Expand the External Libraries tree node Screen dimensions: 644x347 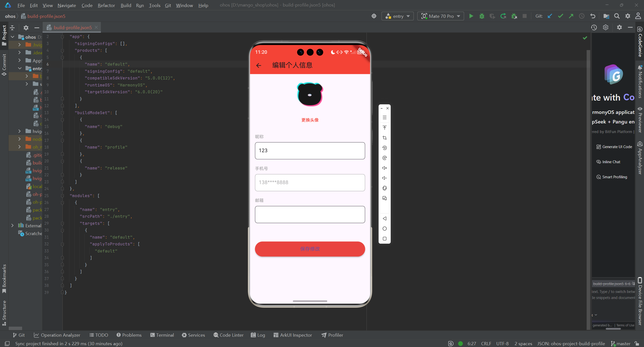click(12, 226)
